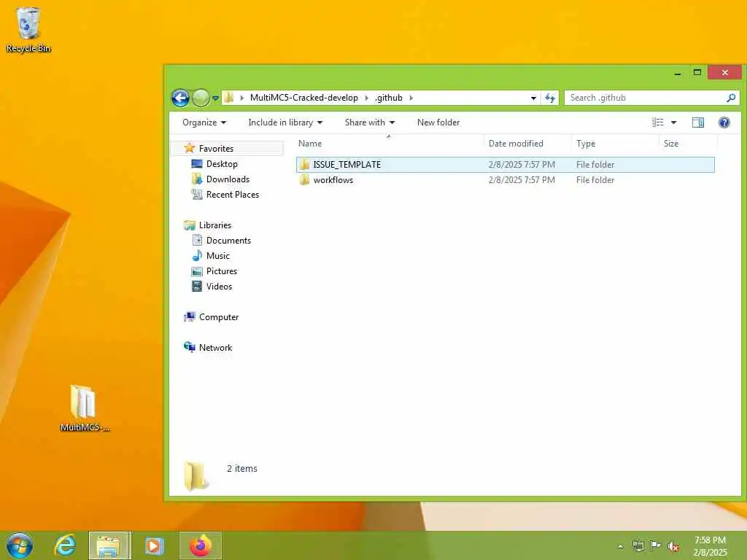Click the Favorites star icon
747x560 pixels.
(189, 148)
